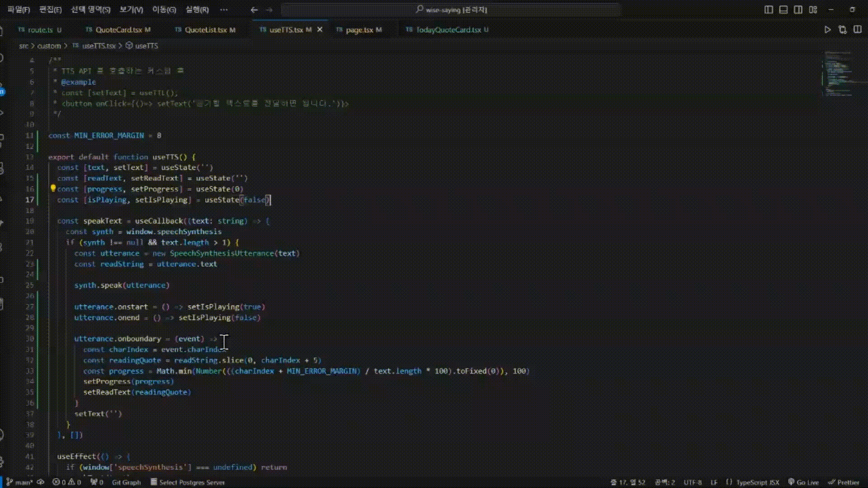Start the Go Live server
The image size is (868, 488).
click(803, 482)
